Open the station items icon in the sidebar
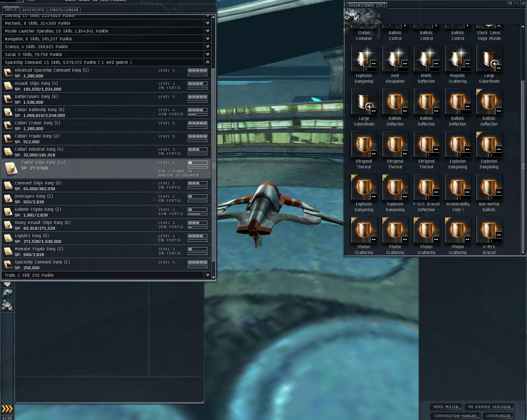This screenshot has height=420, width=527. click(x=7, y=306)
